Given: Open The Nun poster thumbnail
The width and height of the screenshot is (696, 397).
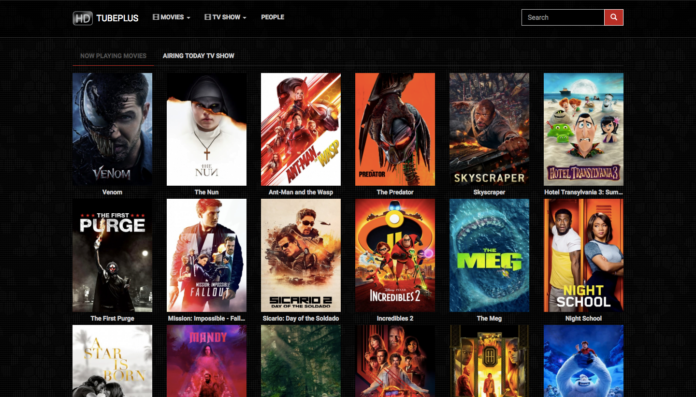Looking at the screenshot, I should coord(206,129).
